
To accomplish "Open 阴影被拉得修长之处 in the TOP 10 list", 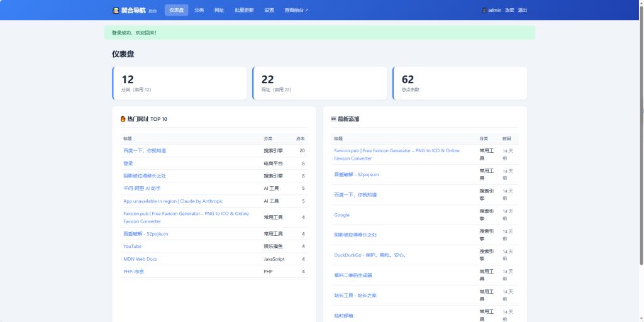I will click(x=145, y=176).
